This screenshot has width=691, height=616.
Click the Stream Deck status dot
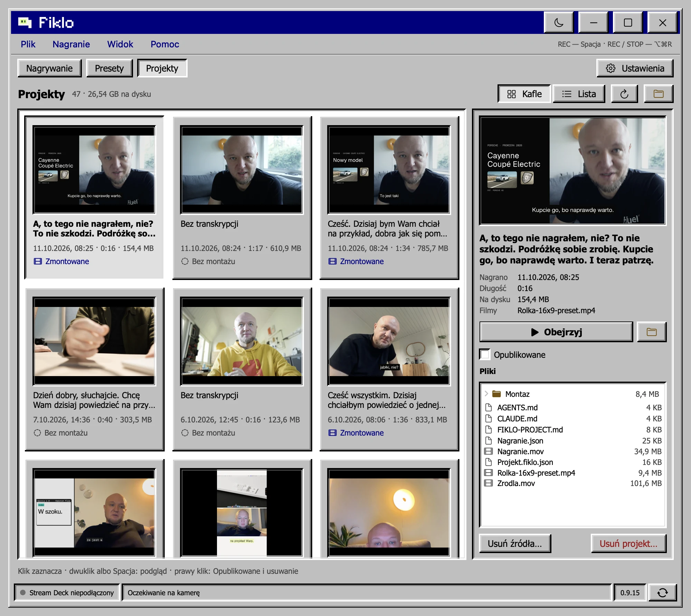[23, 592]
